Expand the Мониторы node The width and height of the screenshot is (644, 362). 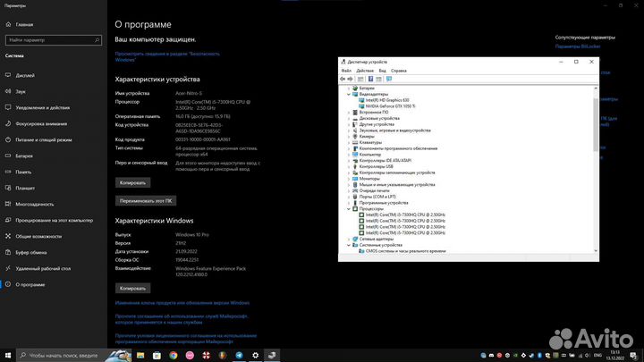coord(349,179)
